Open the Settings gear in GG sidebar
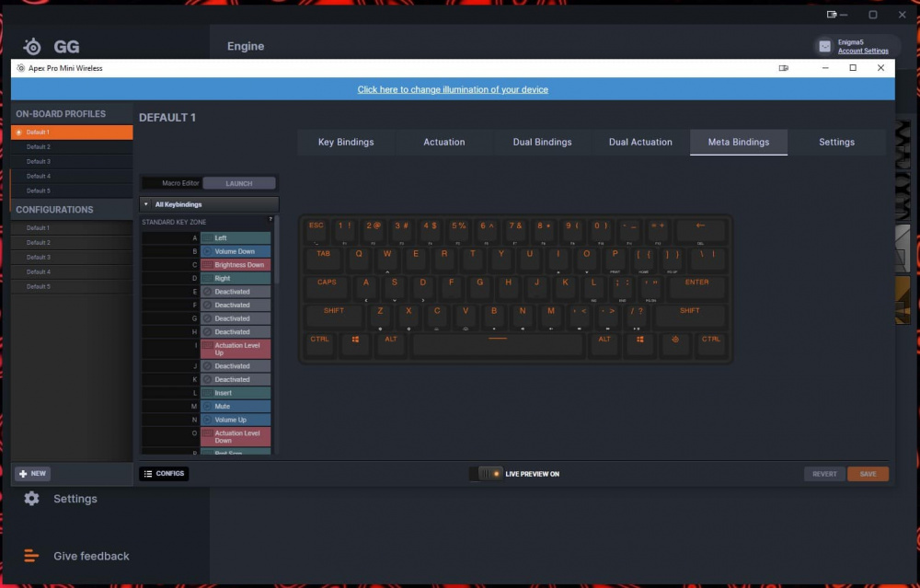Screen dimensions: 920x588 pos(31,498)
